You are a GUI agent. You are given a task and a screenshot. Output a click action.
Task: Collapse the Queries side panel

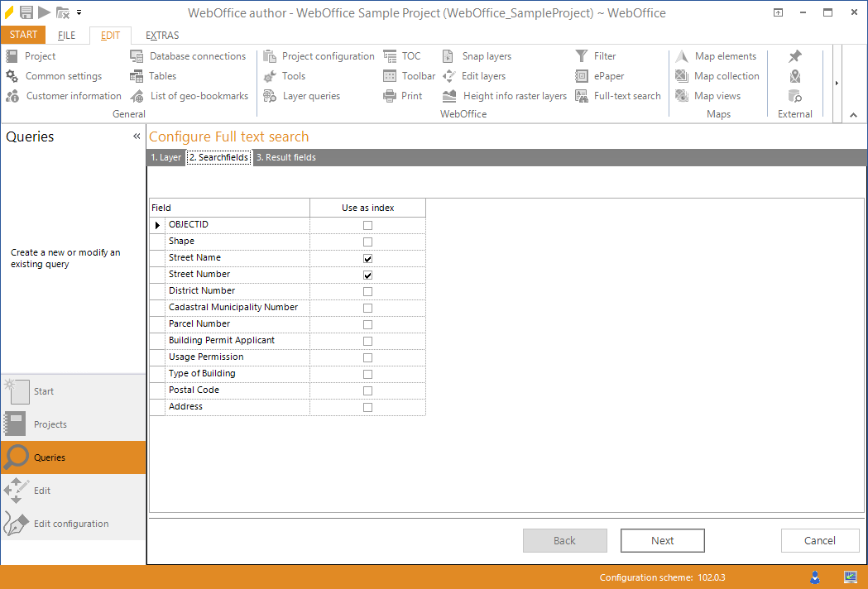(137, 136)
